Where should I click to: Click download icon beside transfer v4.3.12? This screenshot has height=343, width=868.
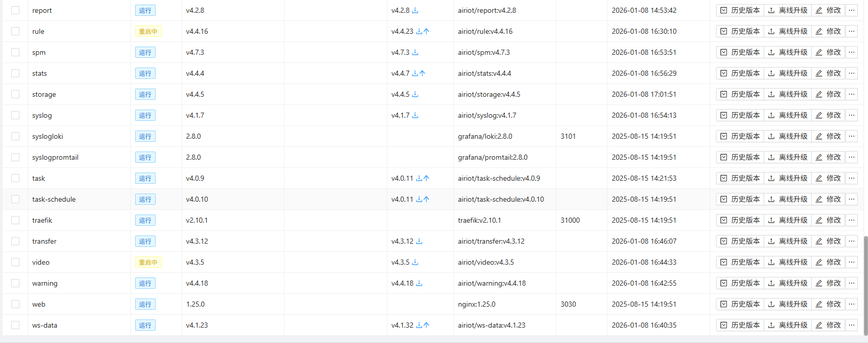[419, 241]
